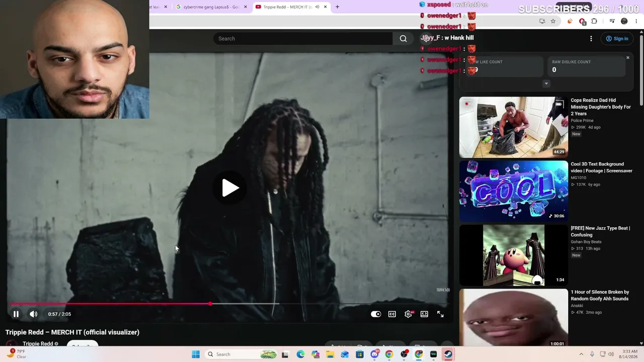Viewport: 644px width, 362px height.
Task: Toggle the autoplay switch in player
Action: click(376, 314)
